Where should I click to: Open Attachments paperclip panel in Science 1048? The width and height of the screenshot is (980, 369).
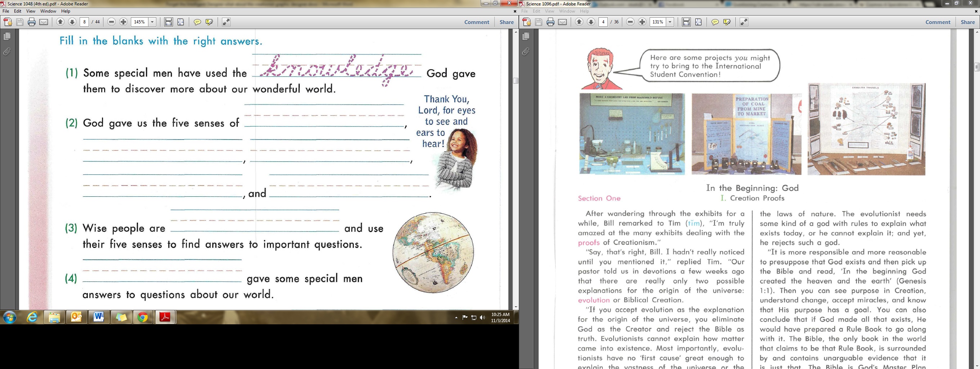point(7,52)
